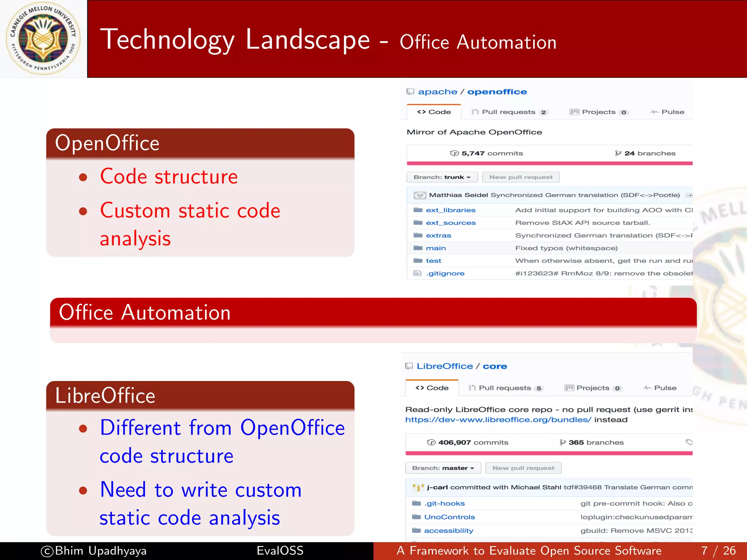The height and width of the screenshot is (560, 747).
Task: View the 365 branches list
Action: coord(592,443)
